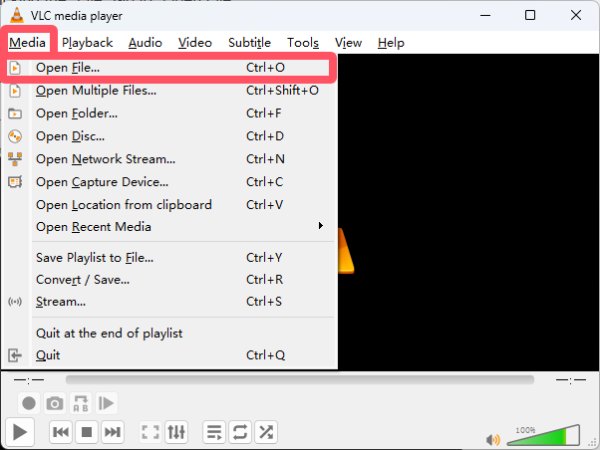Click the Play button

pos(20,432)
